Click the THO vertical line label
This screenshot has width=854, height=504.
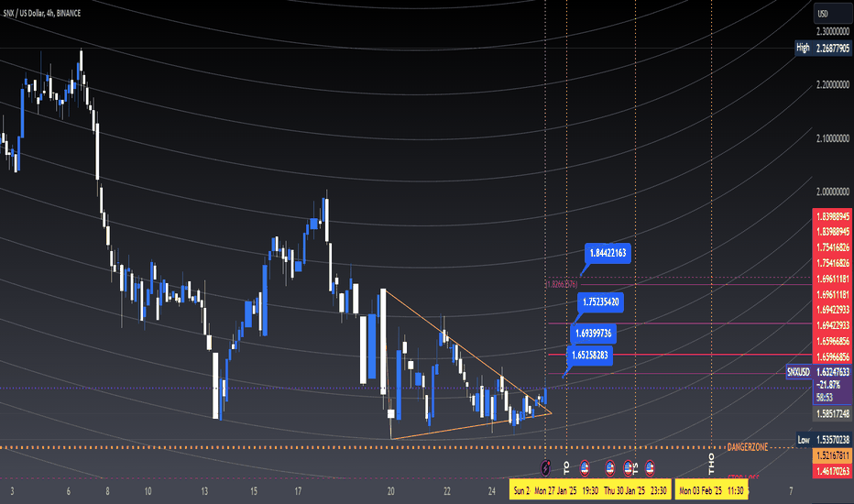pyautogui.click(x=711, y=463)
